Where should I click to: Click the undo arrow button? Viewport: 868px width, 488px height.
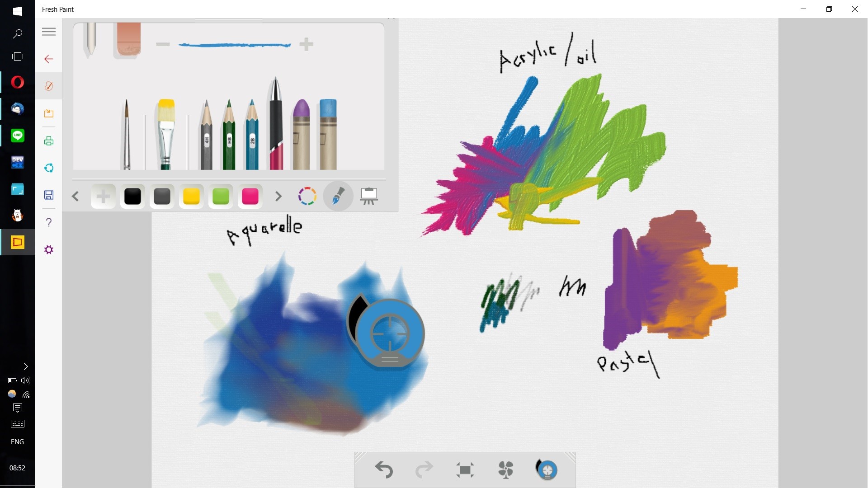point(384,470)
